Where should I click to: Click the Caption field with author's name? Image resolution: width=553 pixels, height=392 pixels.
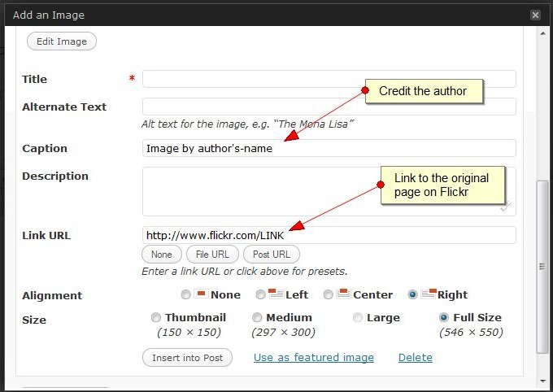pos(329,148)
